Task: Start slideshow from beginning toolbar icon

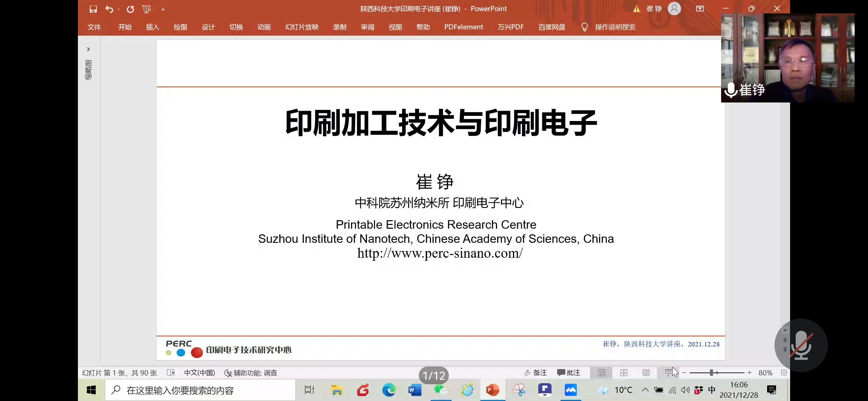Action: pos(147,9)
